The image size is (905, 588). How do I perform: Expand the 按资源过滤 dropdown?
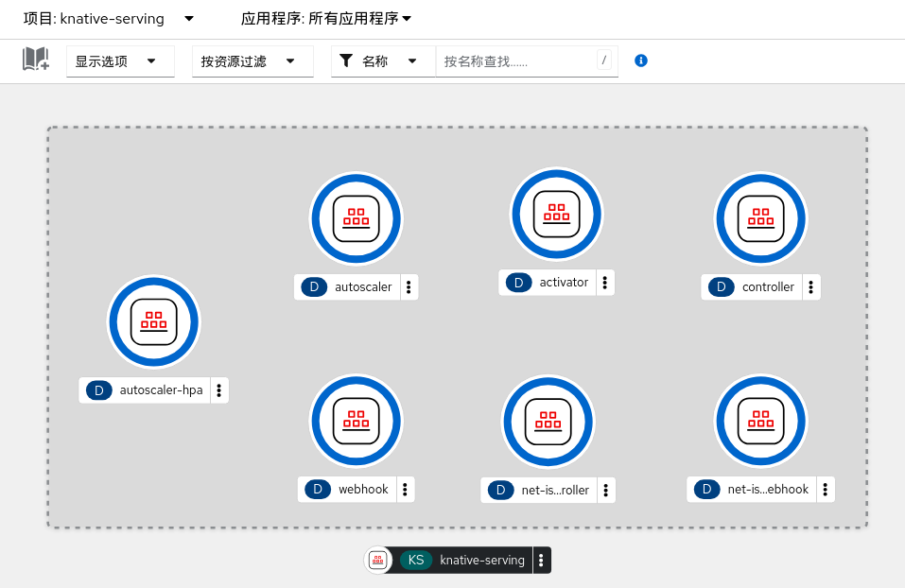252,61
